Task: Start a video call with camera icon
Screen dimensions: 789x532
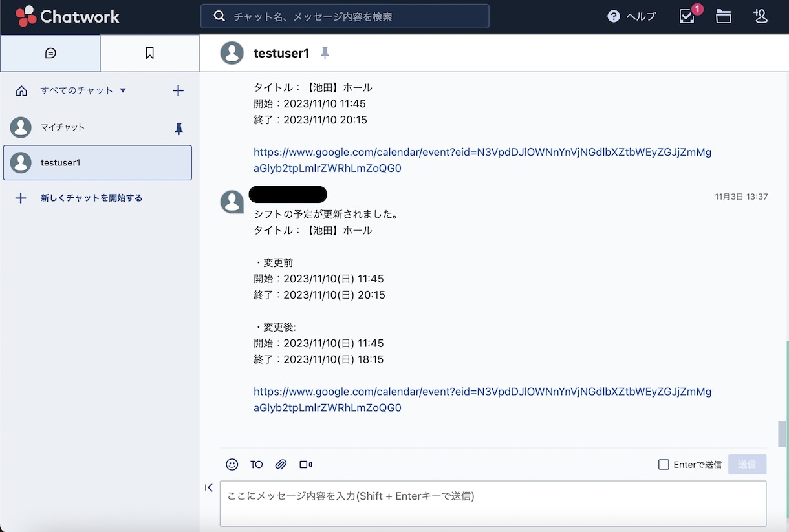Action: pyautogui.click(x=306, y=464)
